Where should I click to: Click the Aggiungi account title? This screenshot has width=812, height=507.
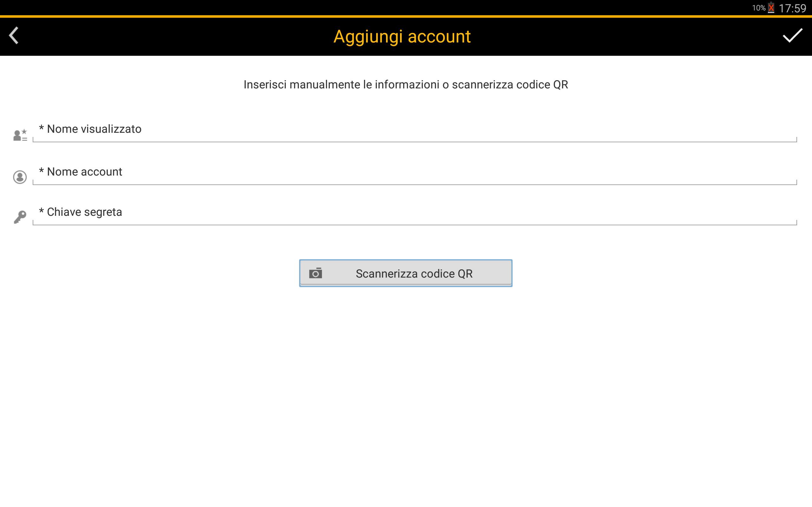point(402,36)
